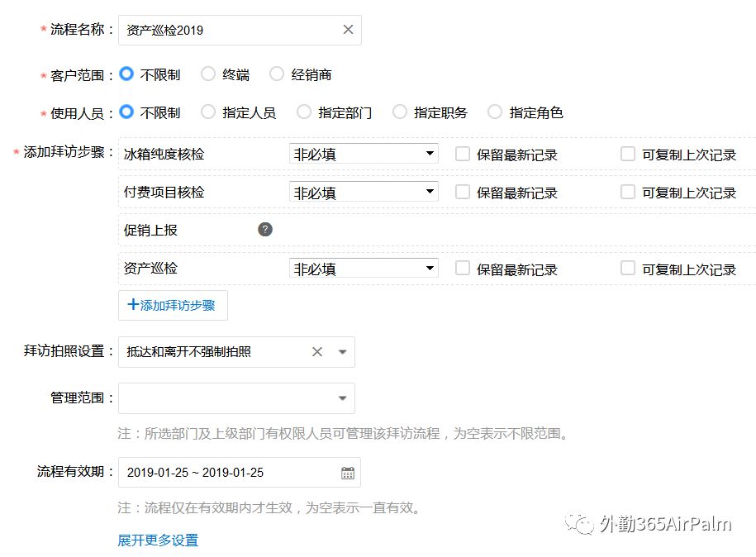Open the calendar icon in 流程有效期

(x=348, y=473)
